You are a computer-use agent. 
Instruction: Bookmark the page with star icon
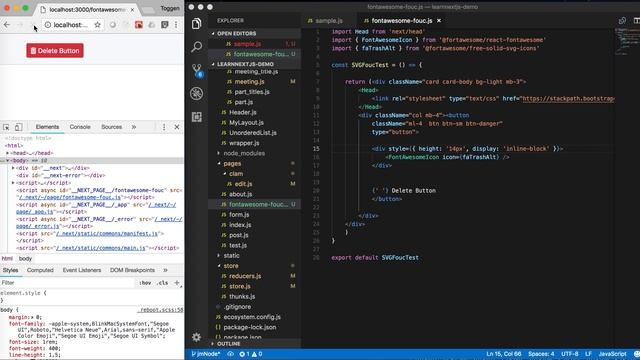[97, 25]
